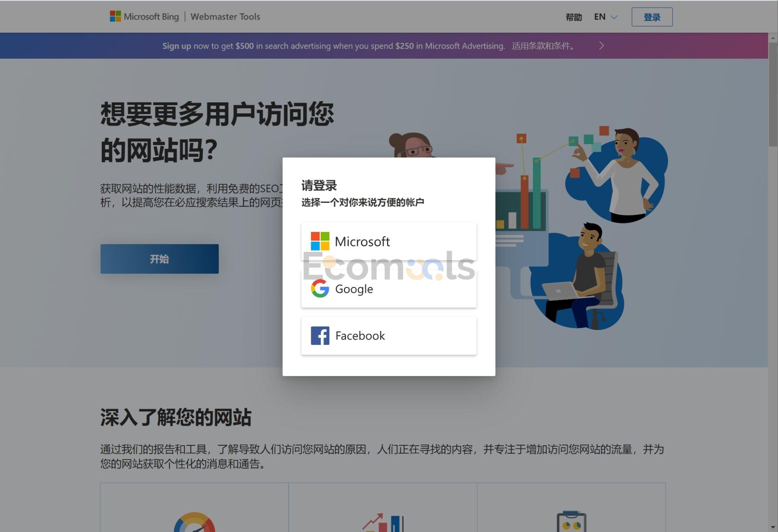Sign in with Microsoft account

pyautogui.click(x=389, y=242)
